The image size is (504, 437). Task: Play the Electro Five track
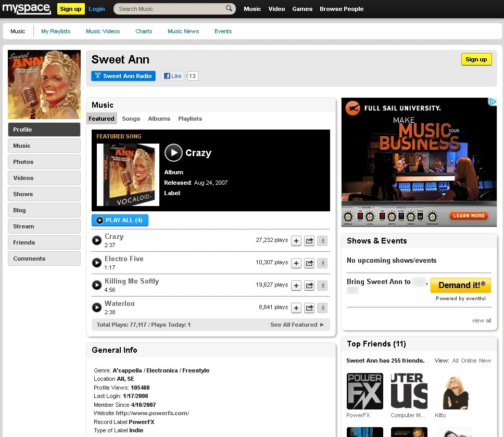[x=97, y=263]
